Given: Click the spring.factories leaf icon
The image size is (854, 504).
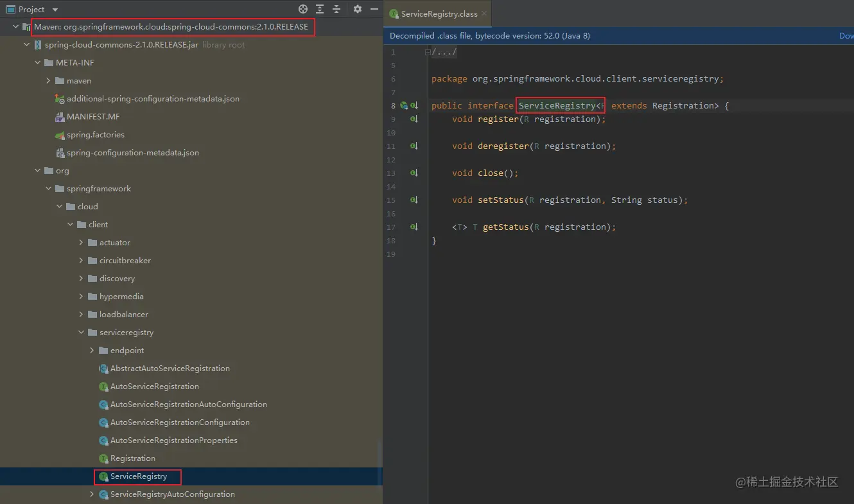Looking at the screenshot, I should click(x=60, y=135).
